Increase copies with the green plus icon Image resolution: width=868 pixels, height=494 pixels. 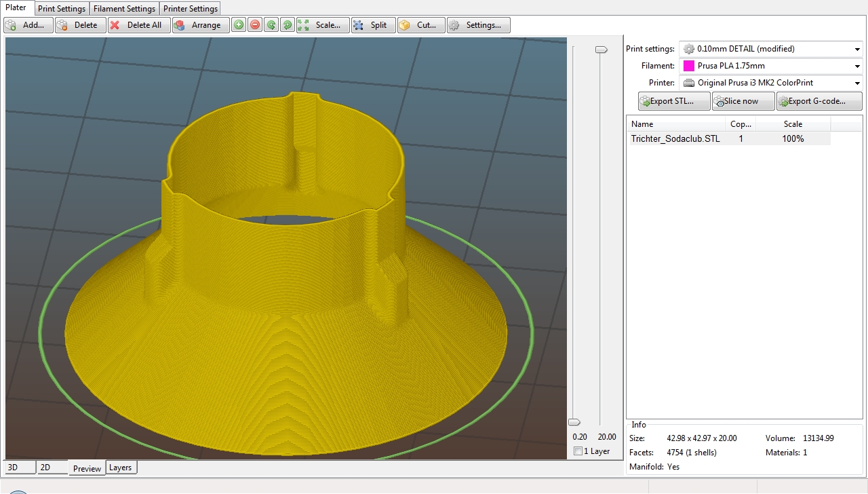(x=239, y=25)
